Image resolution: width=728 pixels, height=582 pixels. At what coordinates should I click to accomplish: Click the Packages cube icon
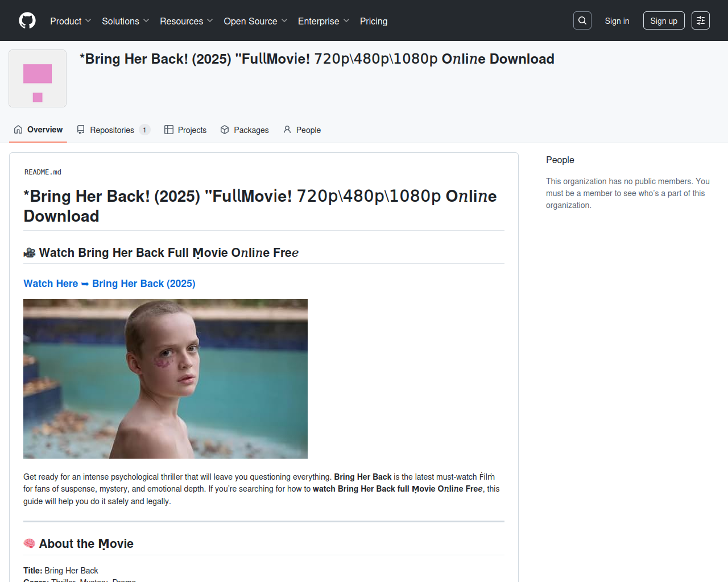(225, 130)
